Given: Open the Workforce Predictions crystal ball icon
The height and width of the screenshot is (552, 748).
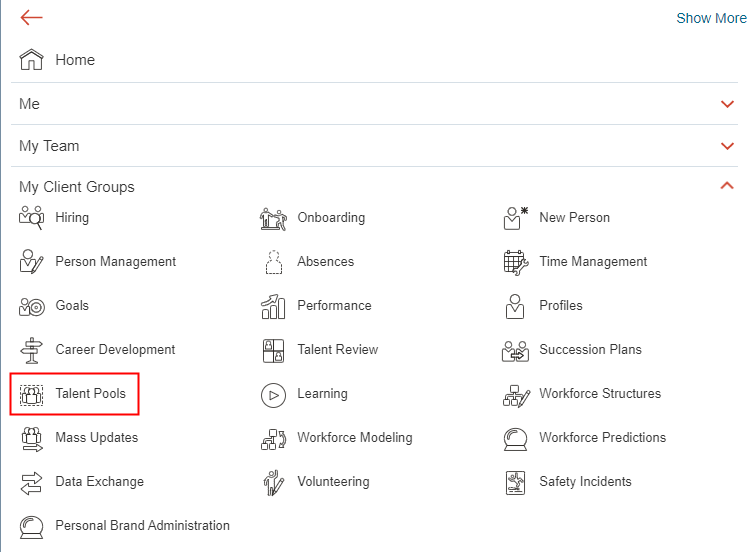Looking at the screenshot, I should (516, 439).
